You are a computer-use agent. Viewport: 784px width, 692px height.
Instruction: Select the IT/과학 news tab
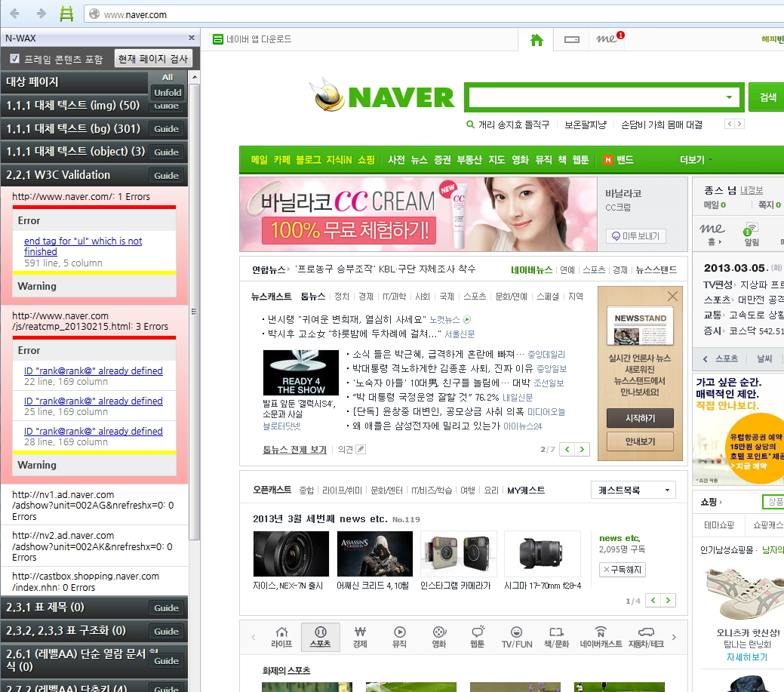pyautogui.click(x=394, y=297)
